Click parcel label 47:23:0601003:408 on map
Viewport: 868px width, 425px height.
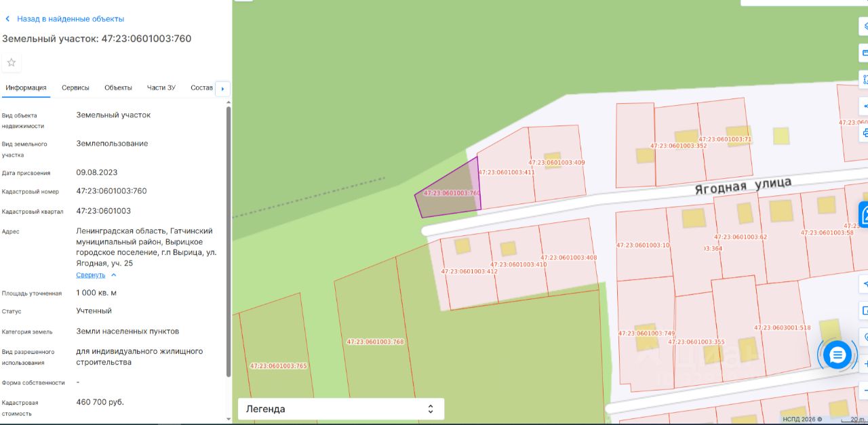pyautogui.click(x=568, y=258)
